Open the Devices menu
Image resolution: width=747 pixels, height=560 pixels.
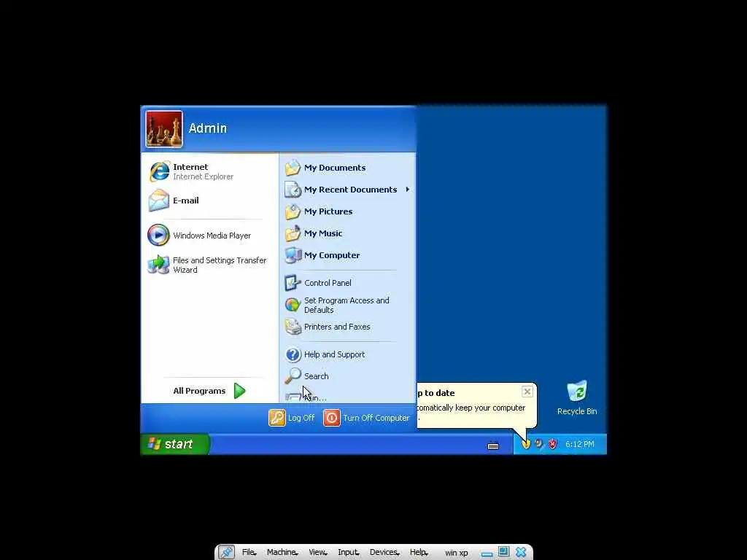click(384, 553)
